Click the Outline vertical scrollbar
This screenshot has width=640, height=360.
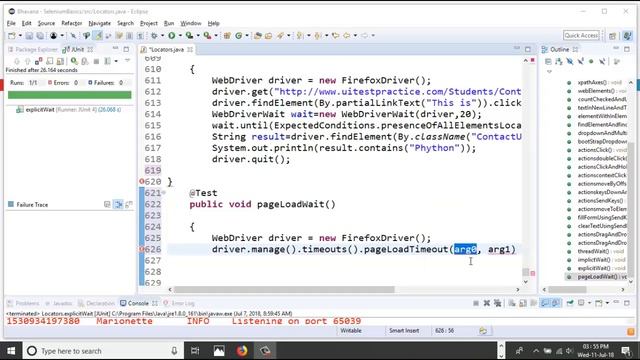click(631, 210)
